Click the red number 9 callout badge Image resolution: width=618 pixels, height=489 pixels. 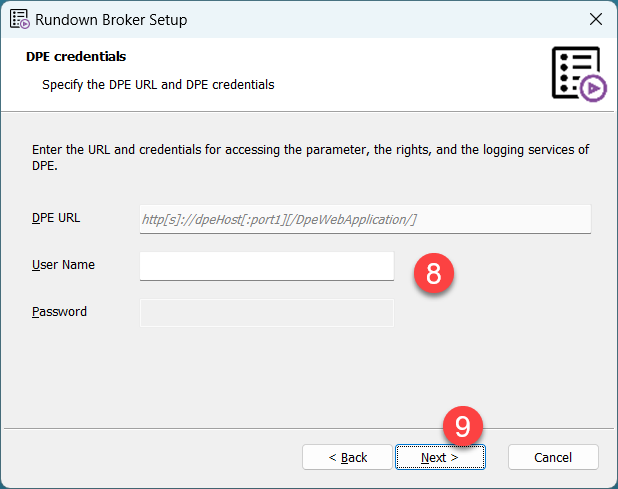click(x=461, y=425)
